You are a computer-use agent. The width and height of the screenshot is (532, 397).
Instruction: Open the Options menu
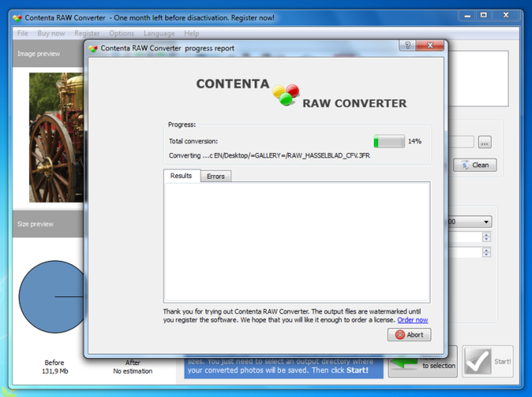(121, 34)
